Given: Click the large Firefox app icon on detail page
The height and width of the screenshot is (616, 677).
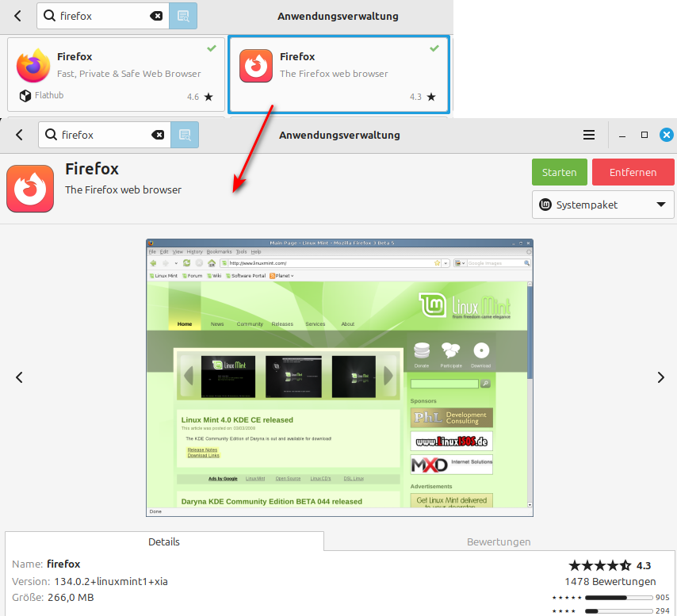Looking at the screenshot, I should point(30,189).
